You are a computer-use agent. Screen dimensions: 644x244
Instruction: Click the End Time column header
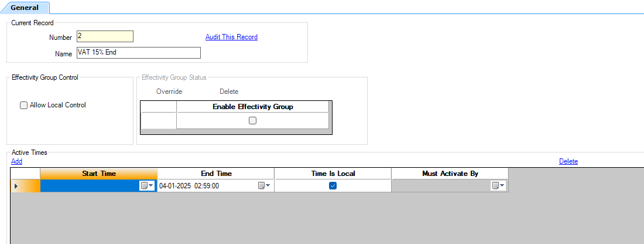[x=215, y=174]
